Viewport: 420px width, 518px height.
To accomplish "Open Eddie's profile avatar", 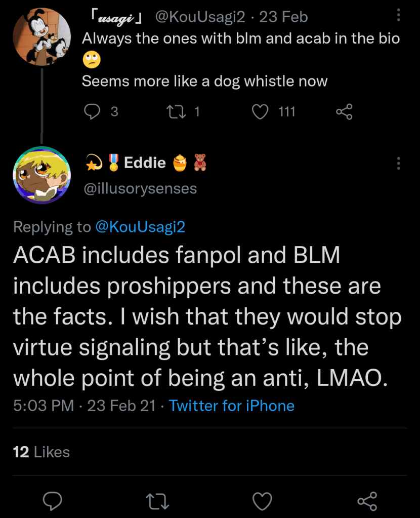I will tap(41, 175).
